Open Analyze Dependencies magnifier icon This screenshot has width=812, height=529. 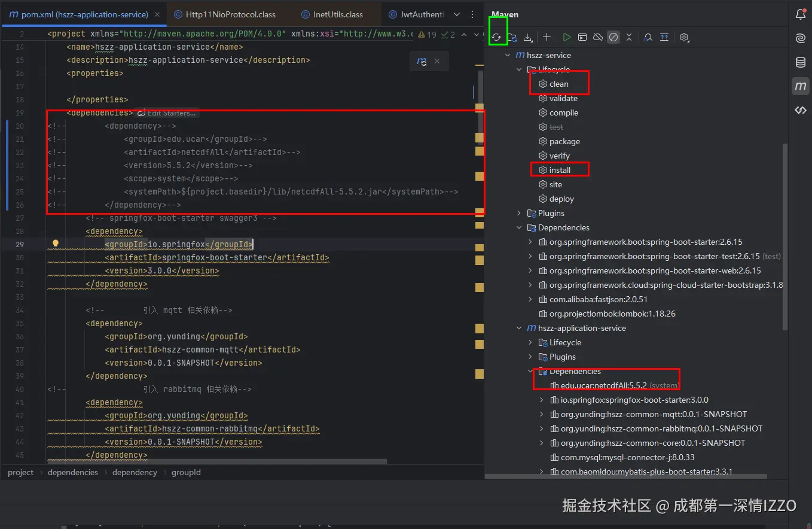(x=648, y=37)
